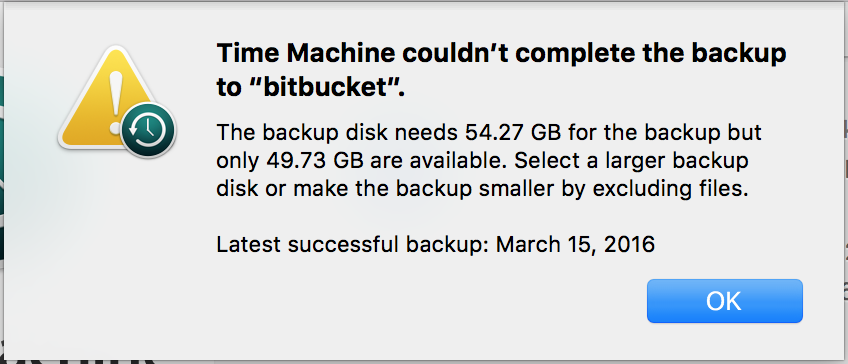848x364 pixels.
Task: Click the exclamation mark inside warning triangle
Action: point(115,102)
